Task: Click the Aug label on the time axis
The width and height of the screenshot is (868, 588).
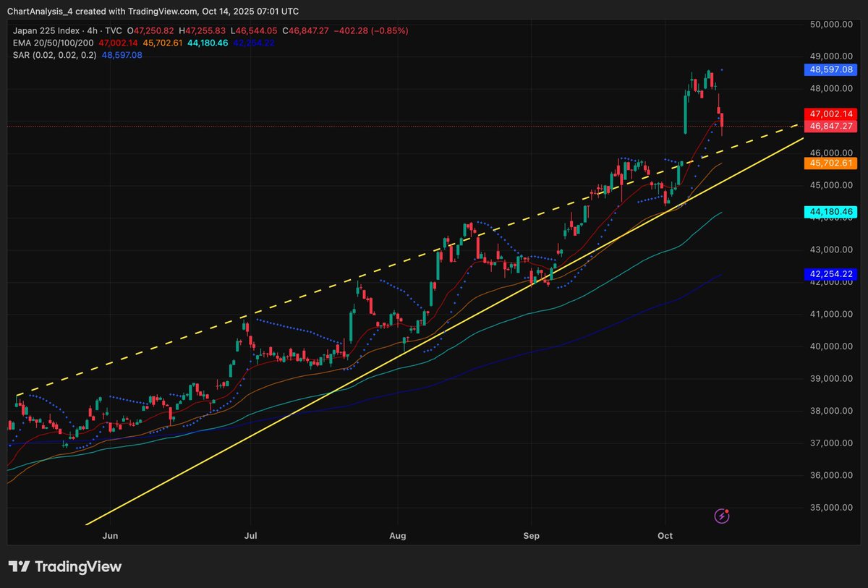Action: tap(398, 536)
